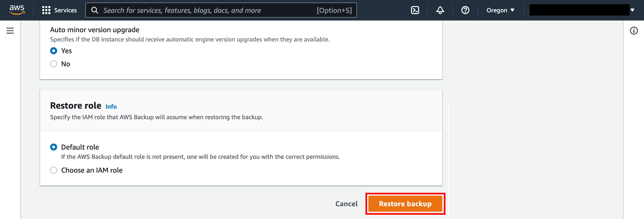Click the redacted account name bar
The image size is (644, 219).
(579, 10)
